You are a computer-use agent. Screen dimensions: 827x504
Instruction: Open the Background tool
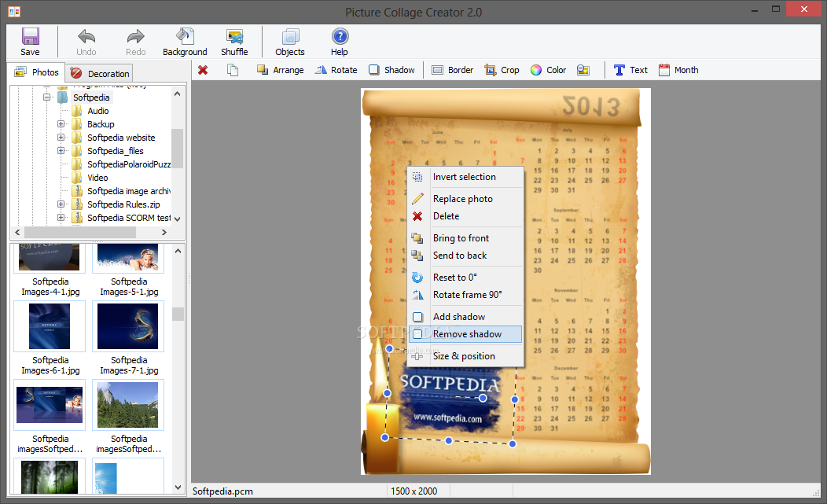(x=185, y=42)
